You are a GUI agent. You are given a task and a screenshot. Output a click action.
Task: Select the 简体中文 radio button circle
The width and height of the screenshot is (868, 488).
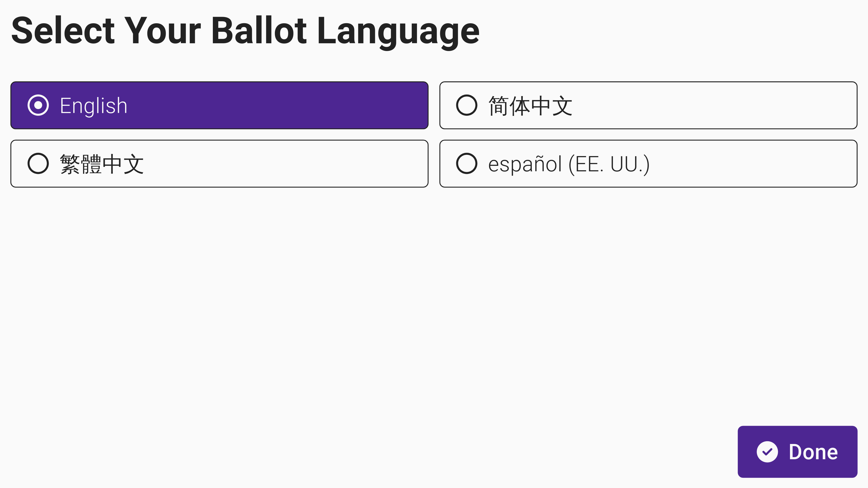pyautogui.click(x=466, y=105)
